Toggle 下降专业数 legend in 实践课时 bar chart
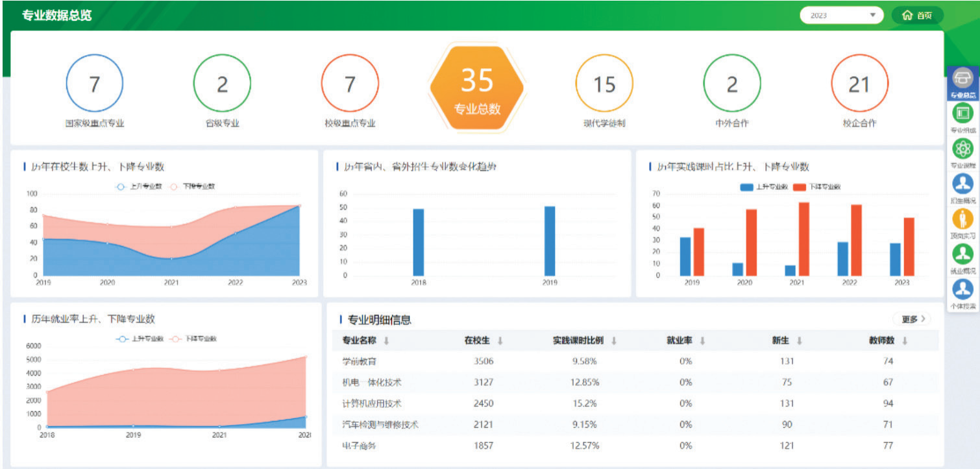Image resolution: width=980 pixels, height=469 pixels. (816, 187)
